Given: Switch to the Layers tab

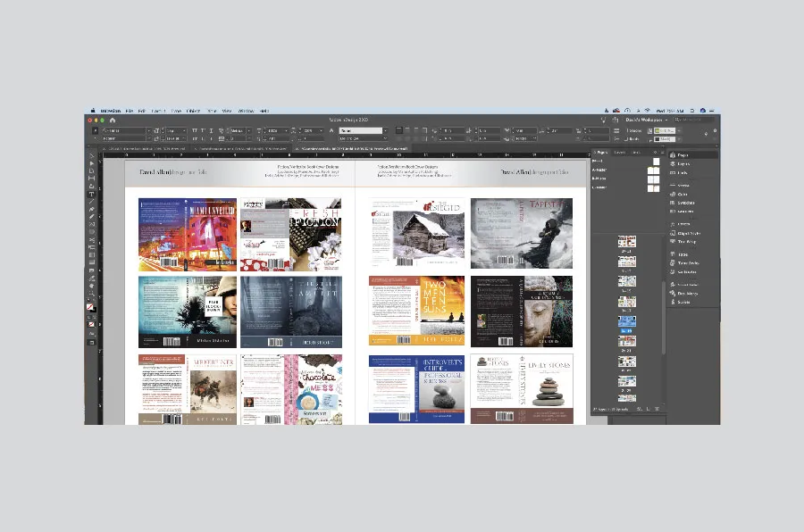Looking at the screenshot, I should 620,153.
